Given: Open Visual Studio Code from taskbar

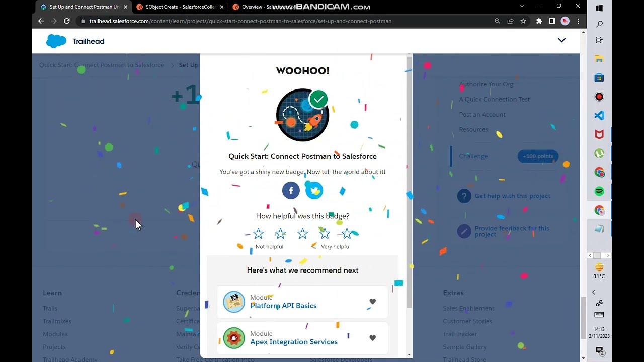Looking at the screenshot, I should [x=599, y=116].
